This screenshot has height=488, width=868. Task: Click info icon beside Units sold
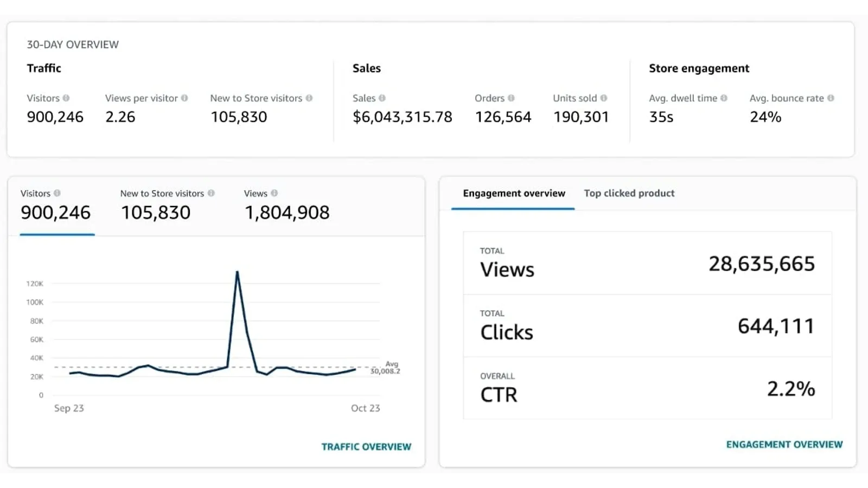click(x=604, y=98)
